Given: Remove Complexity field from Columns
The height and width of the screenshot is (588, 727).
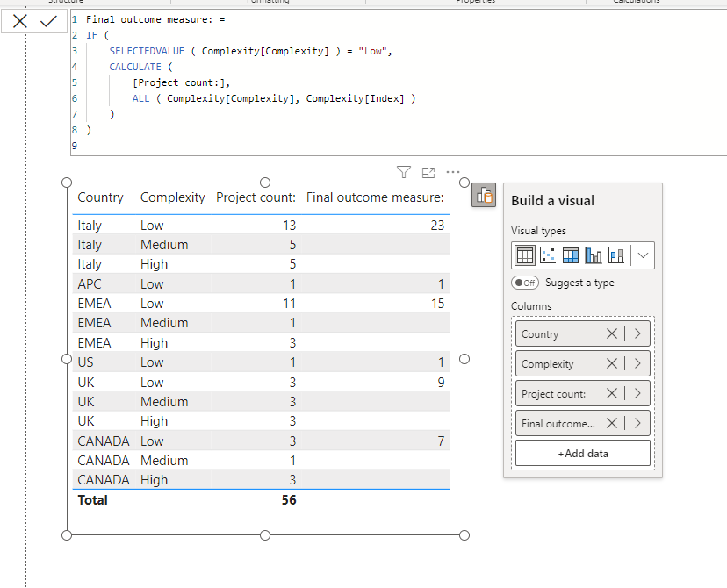Looking at the screenshot, I should 612,363.
